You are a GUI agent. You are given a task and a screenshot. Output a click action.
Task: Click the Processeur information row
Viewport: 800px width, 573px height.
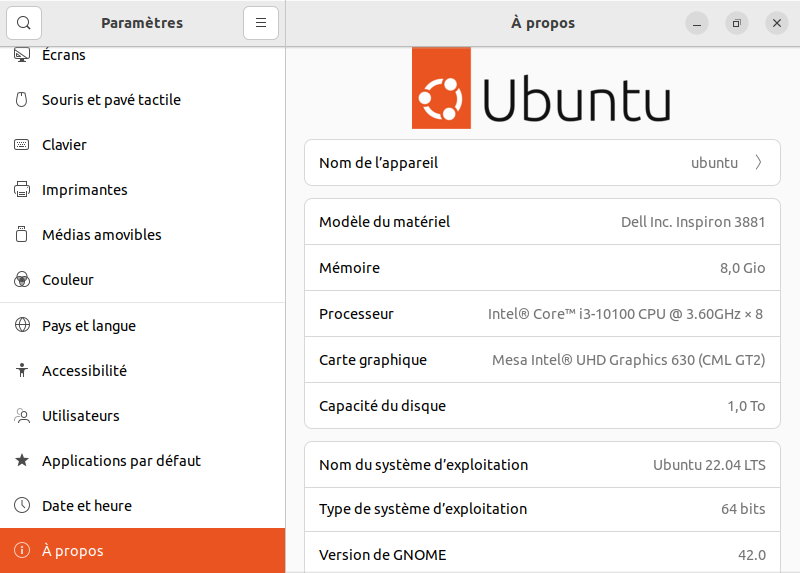click(x=540, y=314)
